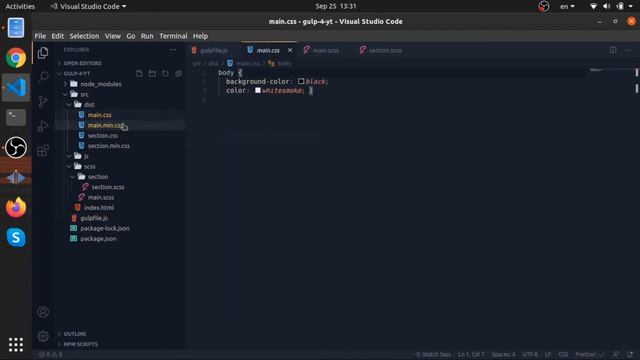Show applications grid in the dock
The image size is (640, 360).
(x=16, y=345)
